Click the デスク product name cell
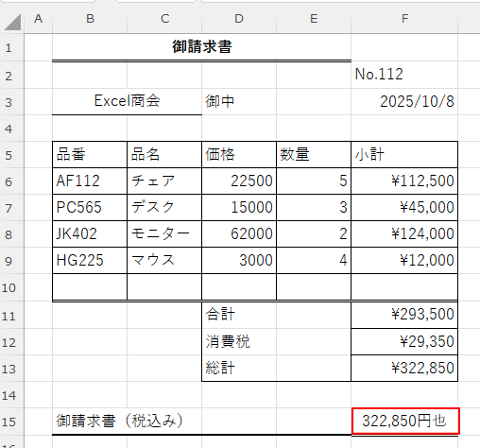This screenshot has height=448, width=480. click(164, 208)
